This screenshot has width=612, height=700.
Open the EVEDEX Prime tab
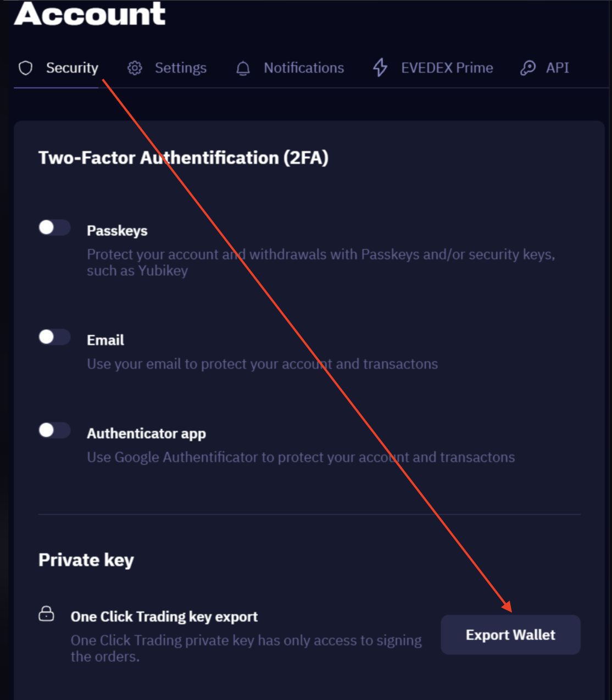(x=447, y=68)
